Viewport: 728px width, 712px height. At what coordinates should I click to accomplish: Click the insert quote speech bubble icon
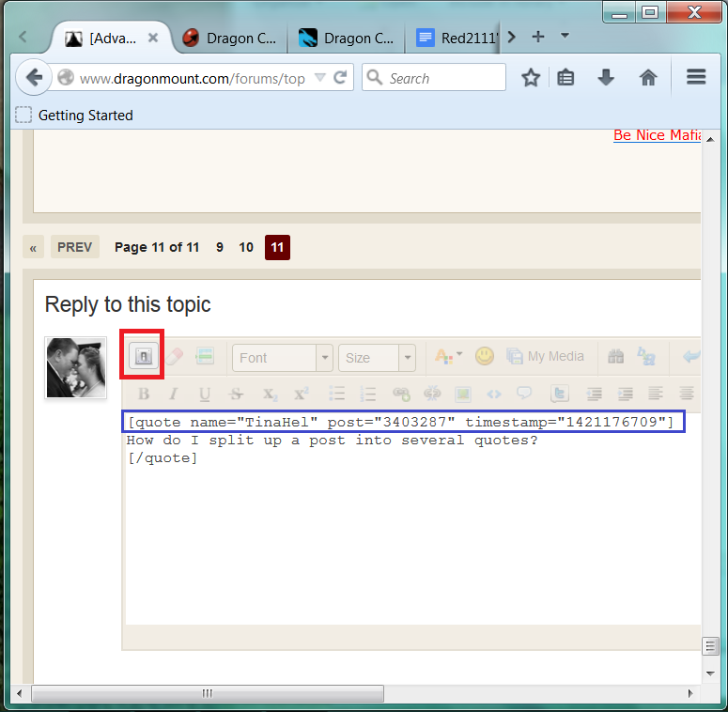524,394
